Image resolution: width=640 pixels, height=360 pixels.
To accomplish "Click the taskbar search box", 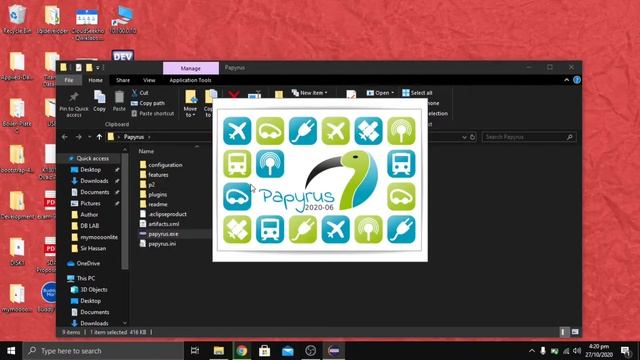I will [103, 351].
